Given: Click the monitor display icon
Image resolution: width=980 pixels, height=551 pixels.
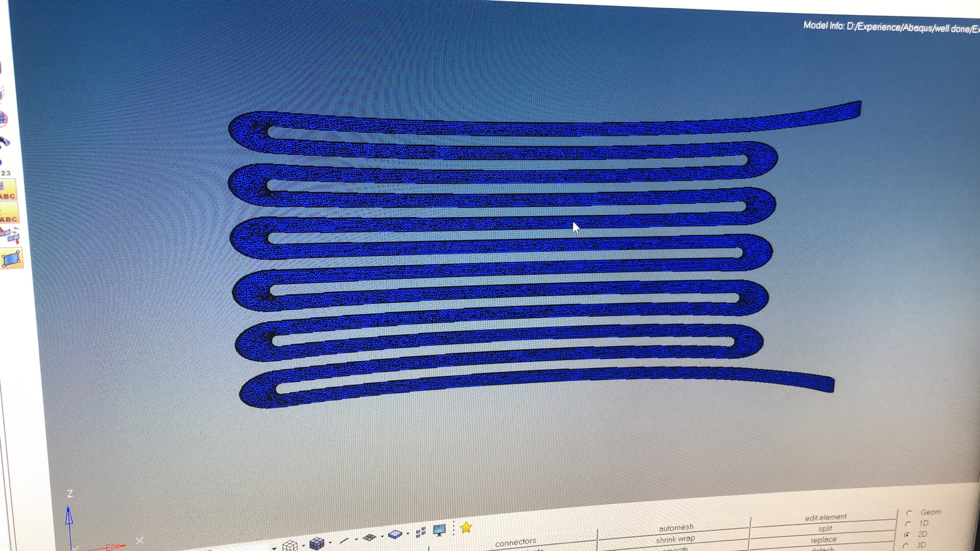Looking at the screenshot, I should (x=439, y=530).
